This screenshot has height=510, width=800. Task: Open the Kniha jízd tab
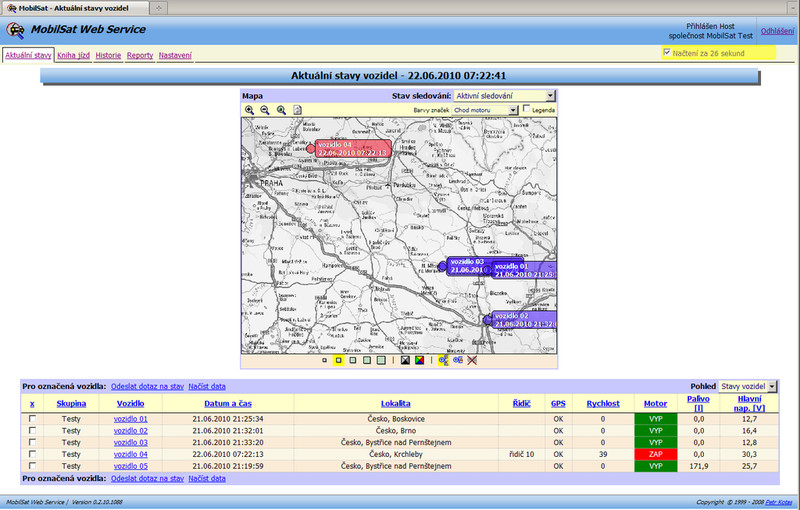[73, 55]
